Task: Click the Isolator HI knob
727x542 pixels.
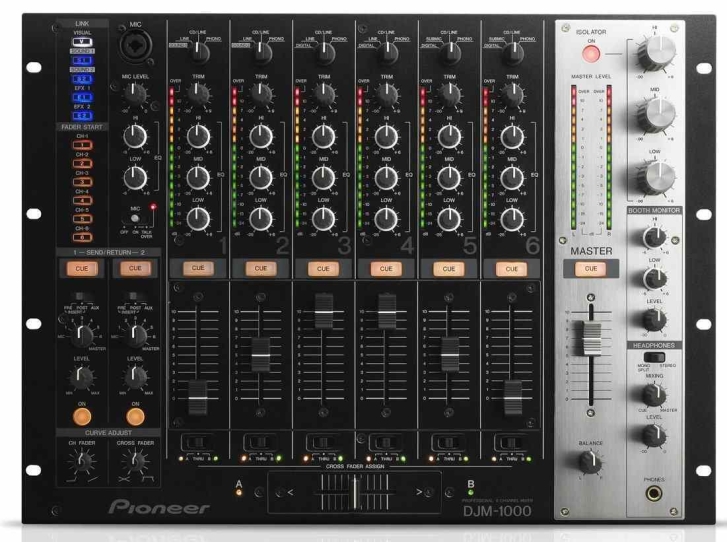Action: click(x=655, y=50)
